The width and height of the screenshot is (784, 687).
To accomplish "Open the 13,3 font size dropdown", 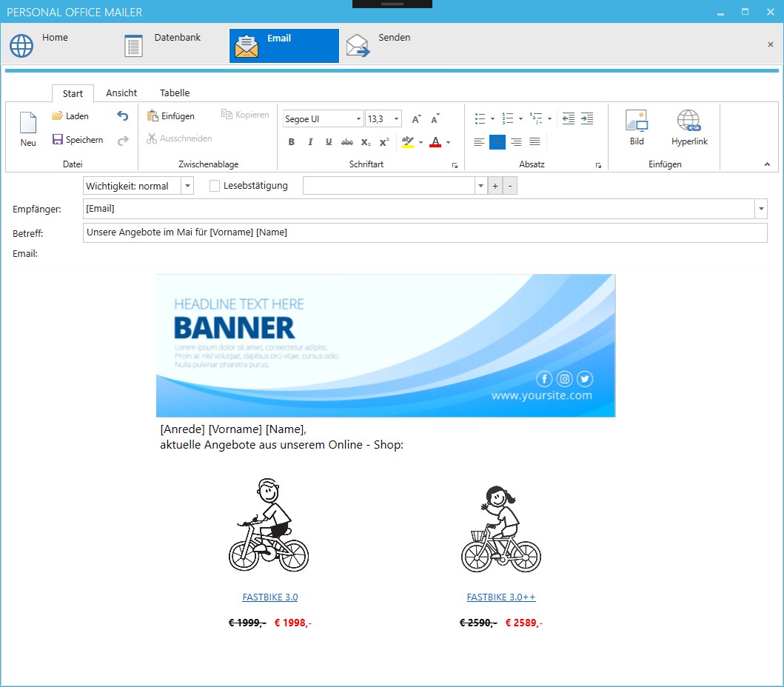I will tap(396, 119).
